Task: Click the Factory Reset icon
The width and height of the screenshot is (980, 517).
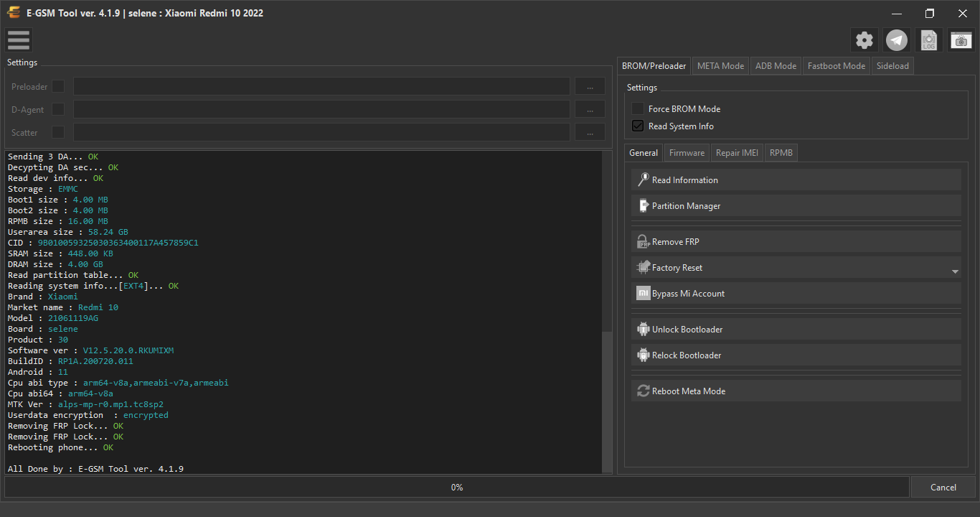Action: tap(644, 267)
